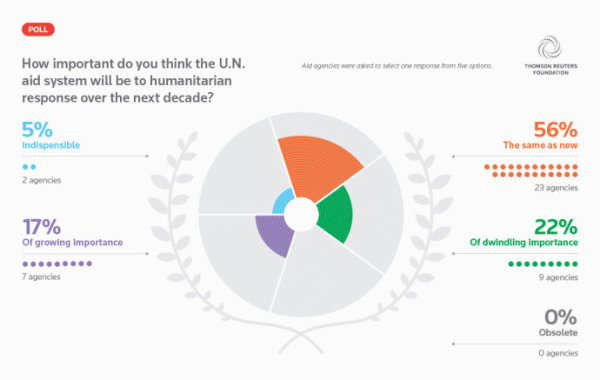The width and height of the screenshot is (600, 380).
Task: Click the row of purple agency dots
Action: 57,264
